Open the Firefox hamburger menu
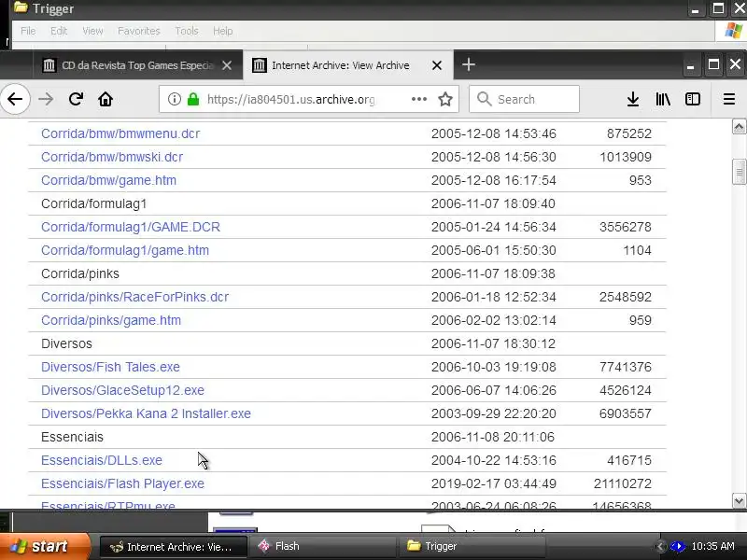The image size is (747, 560). (729, 99)
